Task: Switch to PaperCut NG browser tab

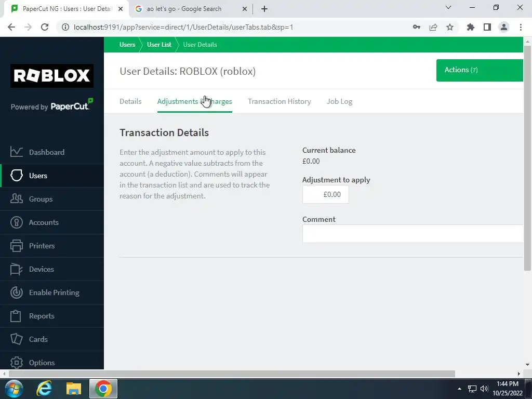Action: click(66, 9)
